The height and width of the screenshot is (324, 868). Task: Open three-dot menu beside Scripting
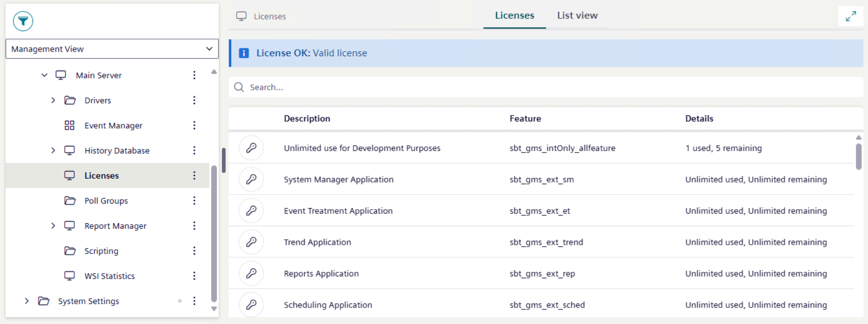194,251
